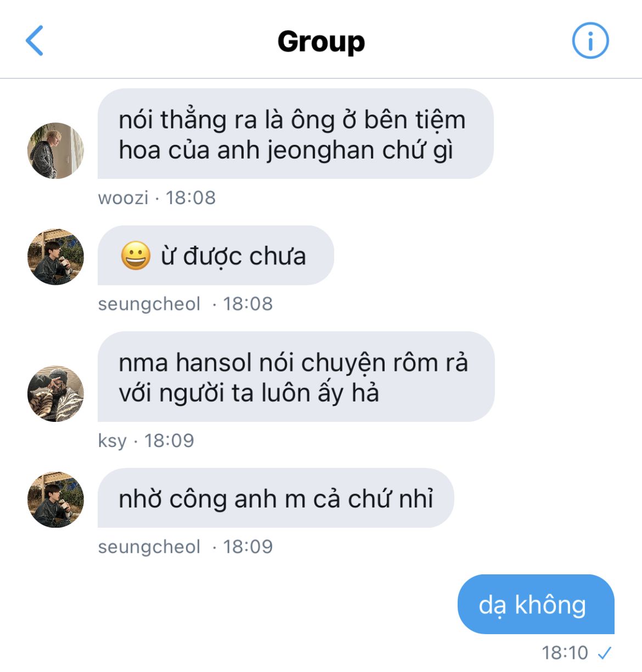Tap seungcheol's avatar beside 'ừ được chưa'
The height and width of the screenshot is (672, 642).
pyautogui.click(x=55, y=257)
